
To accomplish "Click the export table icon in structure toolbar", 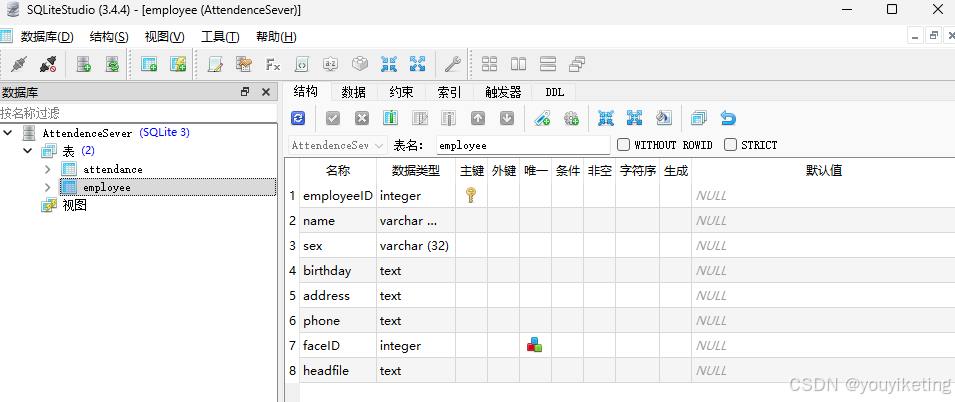I will 635,118.
